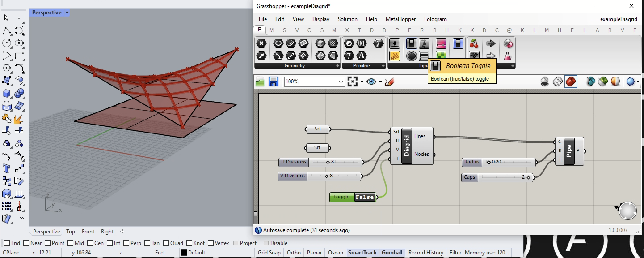644x258 pixels.
Task: Click the Box primitive tool in Rhino toolbar
Action: (6, 93)
